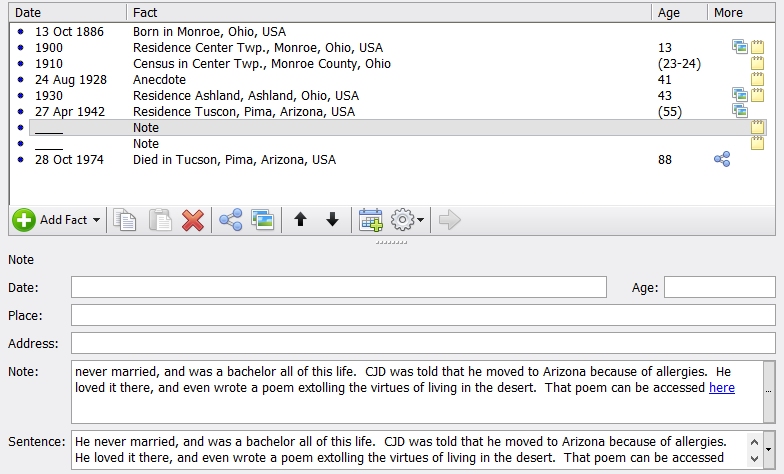The width and height of the screenshot is (784, 474).
Task: Click the paste fact clipboard icon
Action: pos(159,220)
